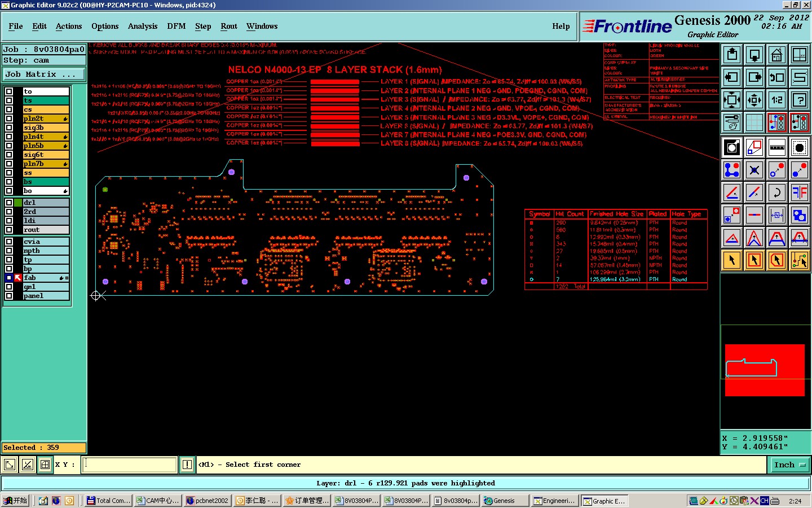Click the crosshair snap icon at bottom left
This screenshot has width=812, height=508.
[x=45, y=465]
